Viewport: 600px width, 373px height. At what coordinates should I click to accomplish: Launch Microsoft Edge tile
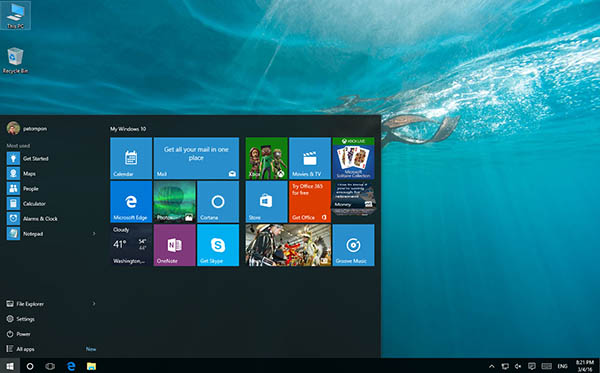[x=131, y=202]
